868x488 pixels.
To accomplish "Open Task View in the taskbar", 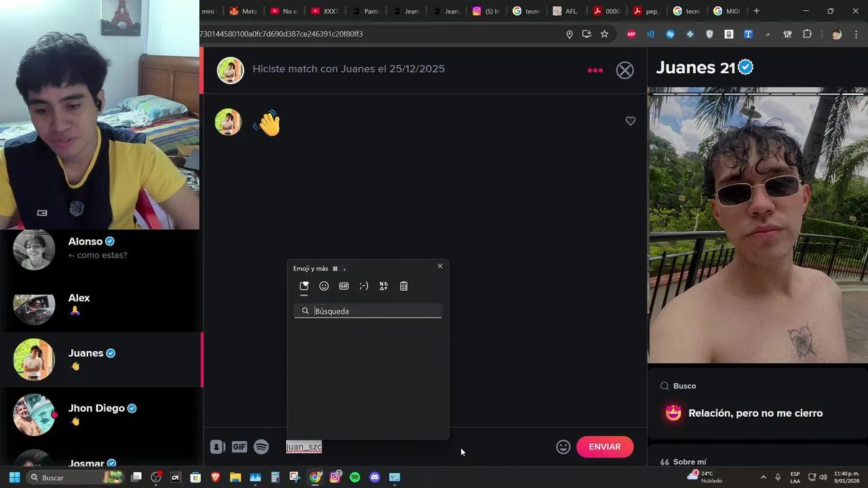I will [x=136, y=477].
